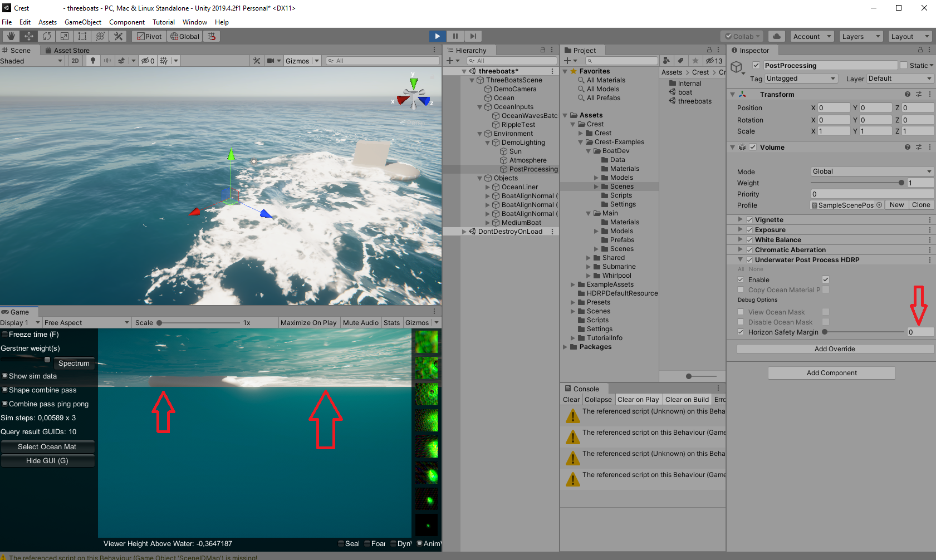Open the Custom Editor Tools icon
Screen dimensions: 936x560
coord(118,36)
